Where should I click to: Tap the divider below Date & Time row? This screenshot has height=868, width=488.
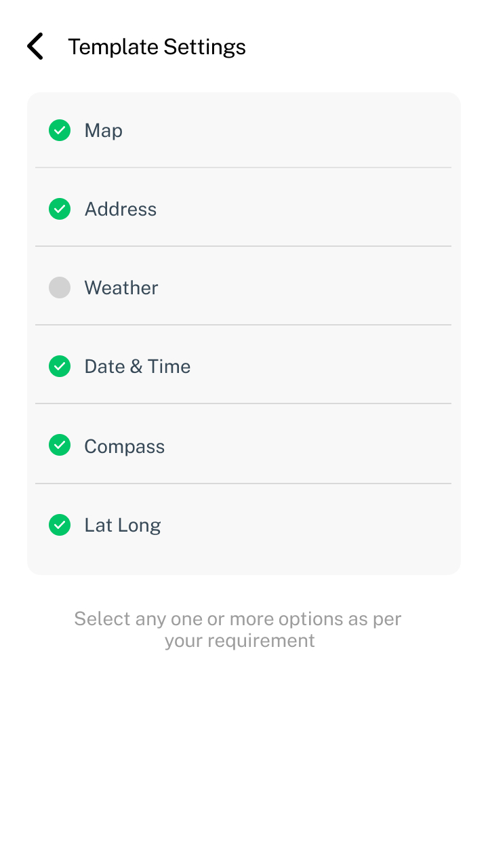pyautogui.click(x=243, y=403)
